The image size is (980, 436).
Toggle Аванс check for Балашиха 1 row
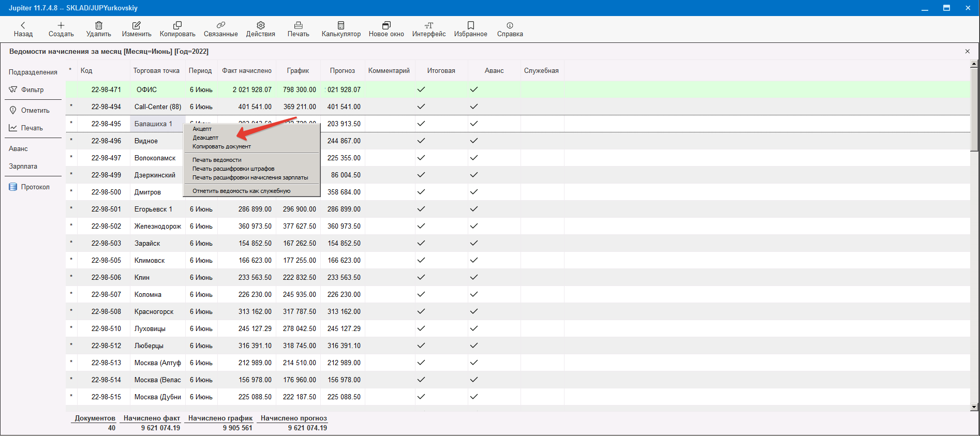pos(474,124)
